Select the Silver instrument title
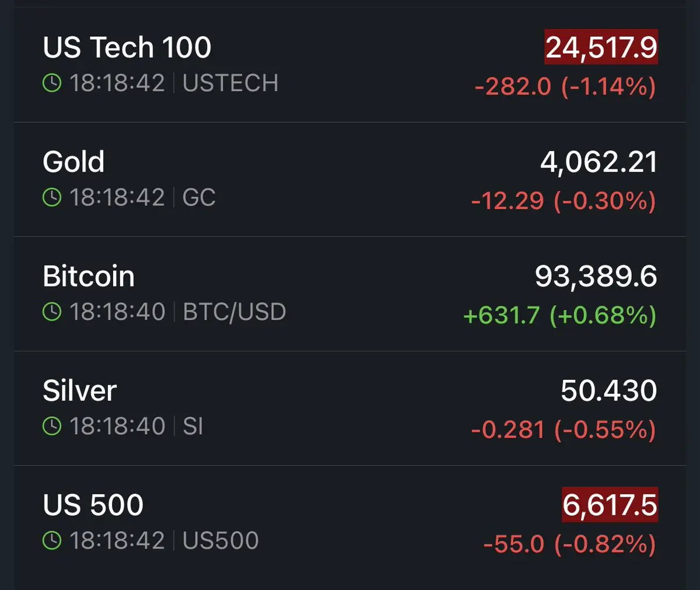This screenshot has height=590, width=700. (x=80, y=390)
